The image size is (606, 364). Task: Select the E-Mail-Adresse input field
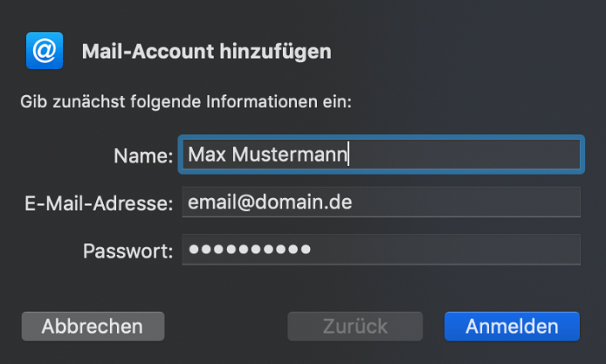(381, 202)
